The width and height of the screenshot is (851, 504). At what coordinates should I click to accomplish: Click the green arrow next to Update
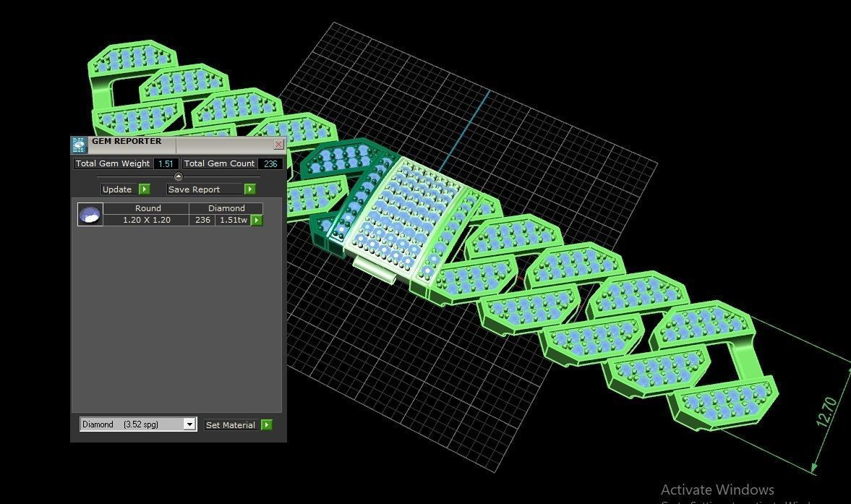pyautogui.click(x=145, y=189)
